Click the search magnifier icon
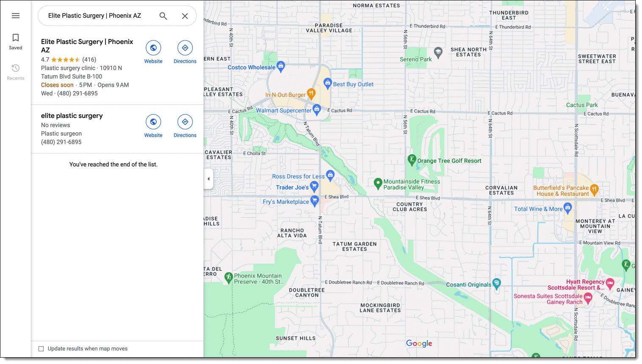Screen dimensions: 642x364 click(163, 16)
